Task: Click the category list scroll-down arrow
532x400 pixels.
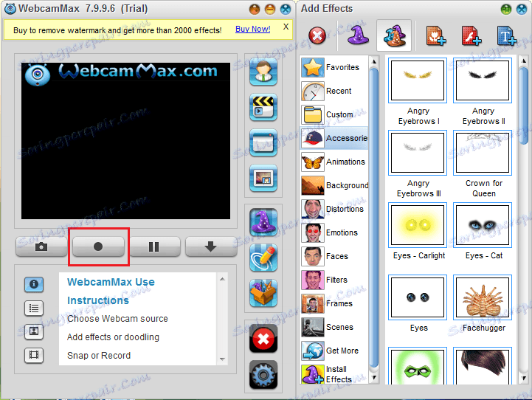Action: [374, 378]
